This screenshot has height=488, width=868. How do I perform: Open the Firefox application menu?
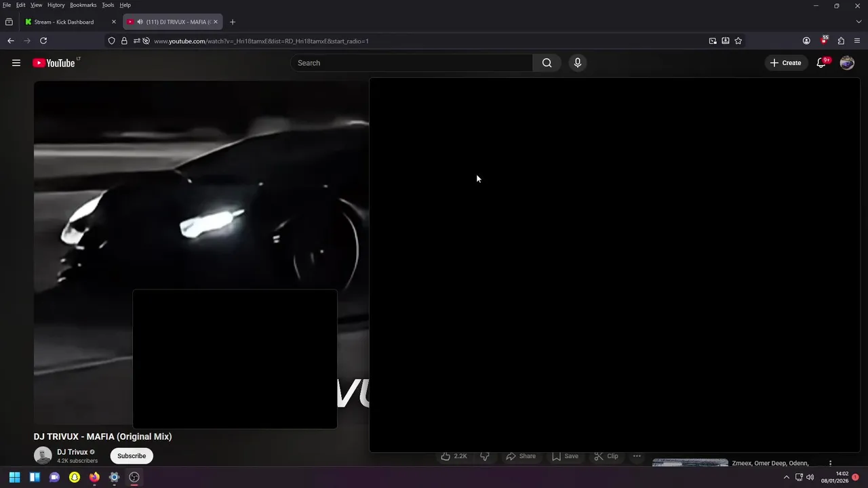[857, 41]
